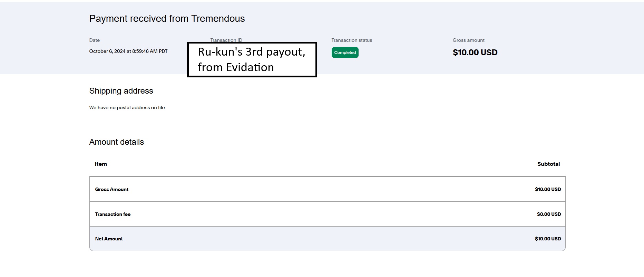This screenshot has width=644, height=277.
Task: Click the Subtotal column header
Action: (x=548, y=164)
